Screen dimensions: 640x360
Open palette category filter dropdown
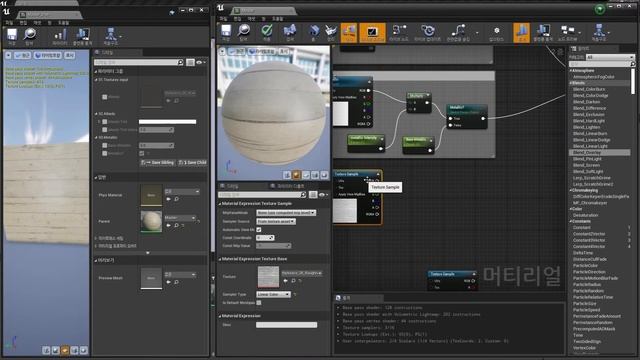(610, 57)
